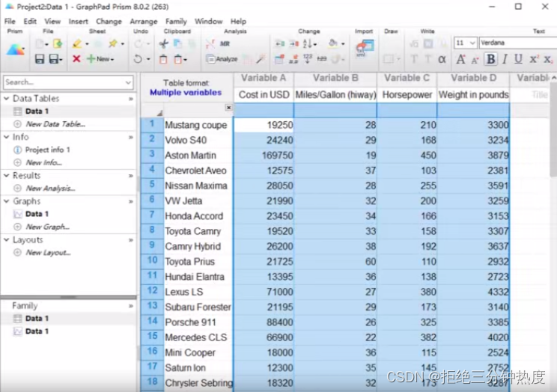The height and width of the screenshot is (392, 557).
Task: Select row header 10 for Toyota Prius
Action: [x=152, y=260]
